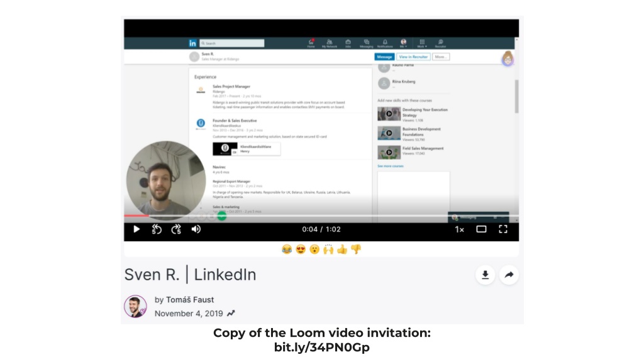
Task: Expand the Work apps grid menu
Action: [422, 43]
